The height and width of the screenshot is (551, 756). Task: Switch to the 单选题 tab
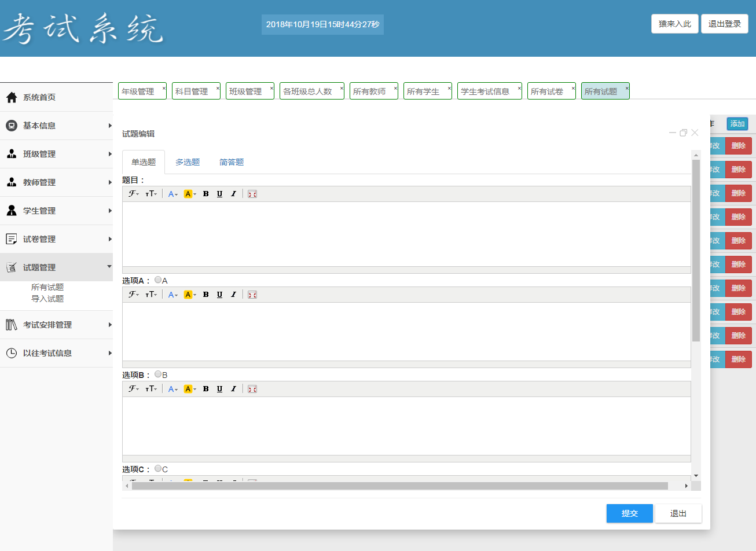tap(144, 162)
